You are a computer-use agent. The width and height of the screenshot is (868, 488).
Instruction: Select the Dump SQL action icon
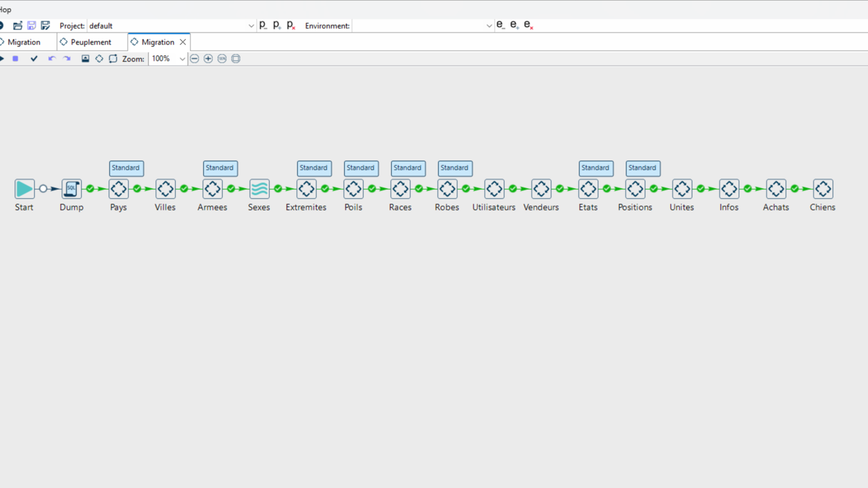click(71, 189)
